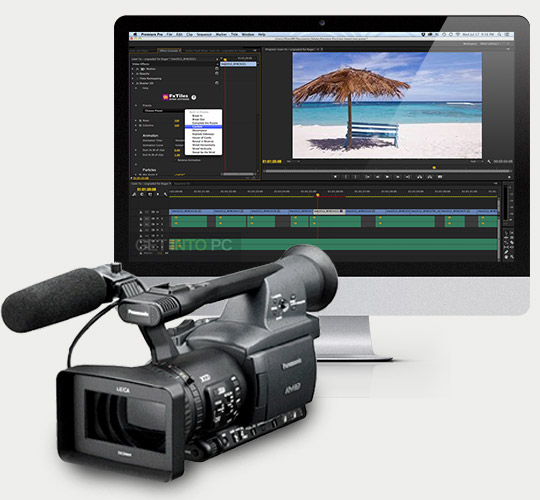This screenshot has width=540, height=500.
Task: Open the Title menu
Action: tap(234, 34)
